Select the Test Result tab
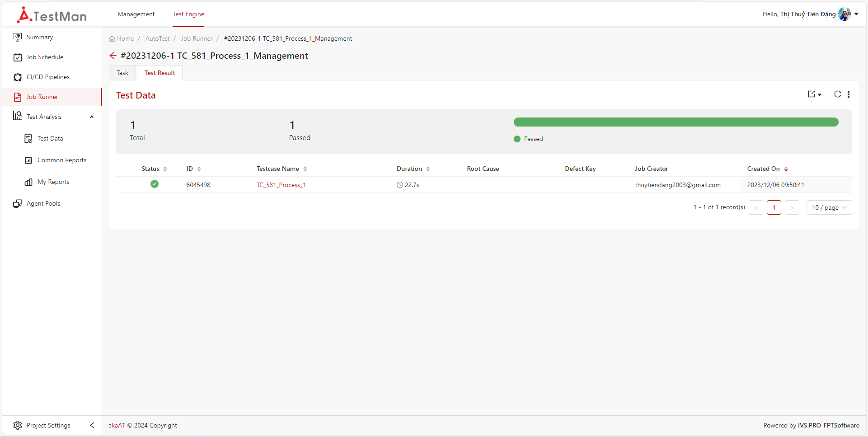This screenshot has height=437, width=868. pyautogui.click(x=160, y=73)
